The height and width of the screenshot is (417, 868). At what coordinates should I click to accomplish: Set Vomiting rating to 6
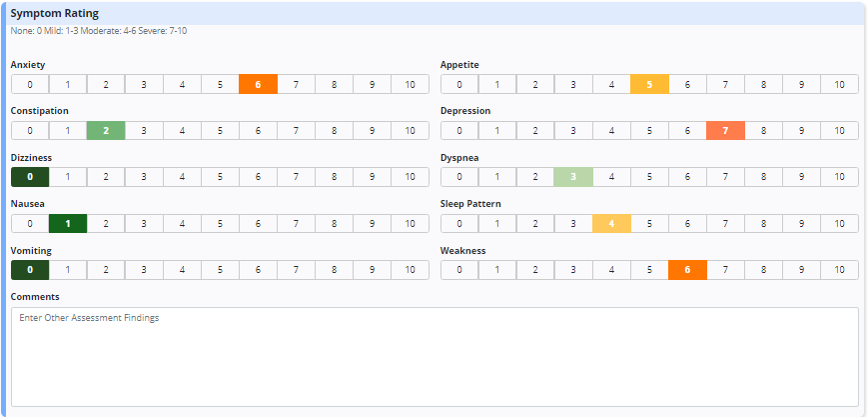click(x=258, y=270)
